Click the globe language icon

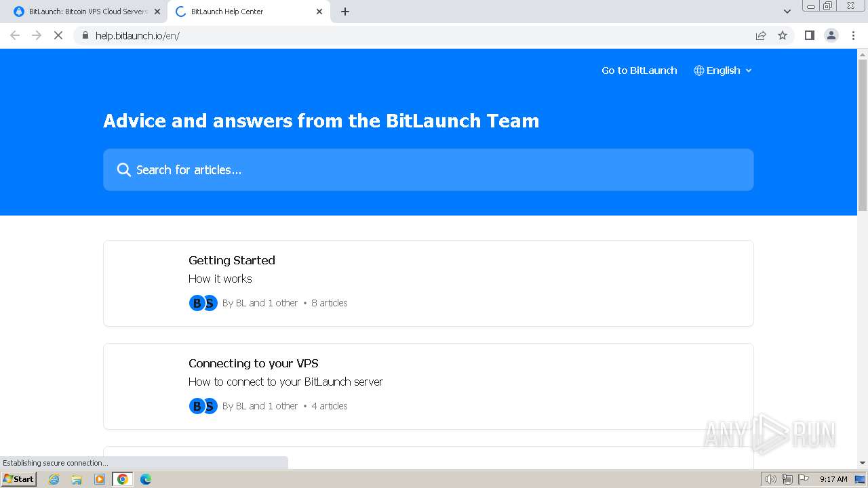click(x=699, y=70)
